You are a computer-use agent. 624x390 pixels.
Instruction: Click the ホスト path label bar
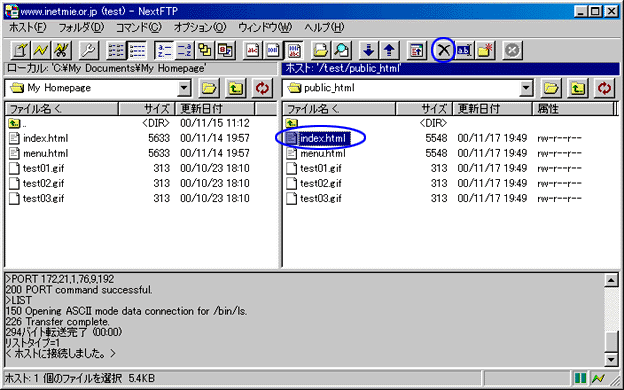coord(450,68)
